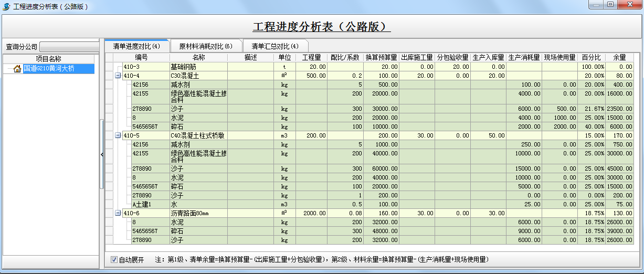Collapse the left project panel using the splitter arrow
Screen dimensions: 644x274
point(102,154)
